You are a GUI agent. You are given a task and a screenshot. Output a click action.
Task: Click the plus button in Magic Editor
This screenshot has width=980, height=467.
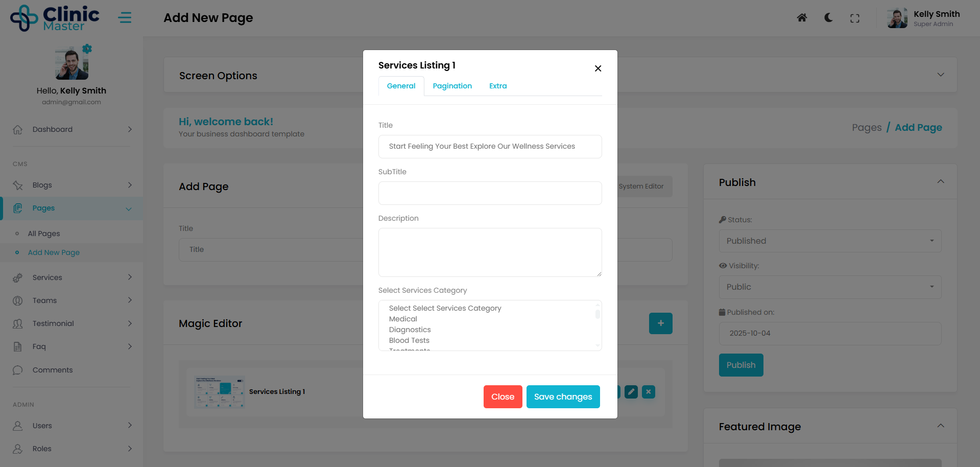tap(660, 323)
